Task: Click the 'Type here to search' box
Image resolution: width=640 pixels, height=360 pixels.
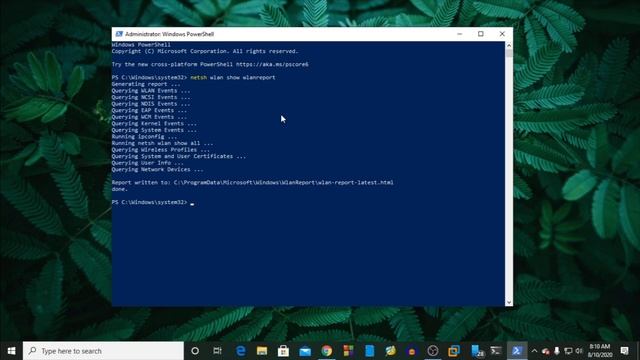Action: [x=103, y=351]
